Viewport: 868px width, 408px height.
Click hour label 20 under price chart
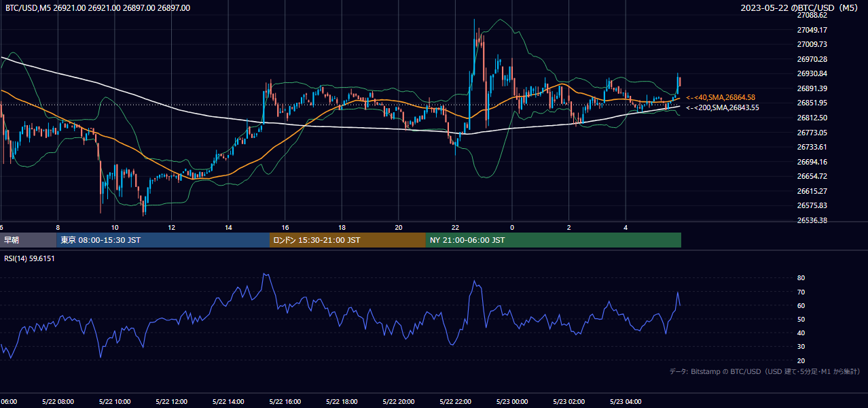[x=399, y=227]
